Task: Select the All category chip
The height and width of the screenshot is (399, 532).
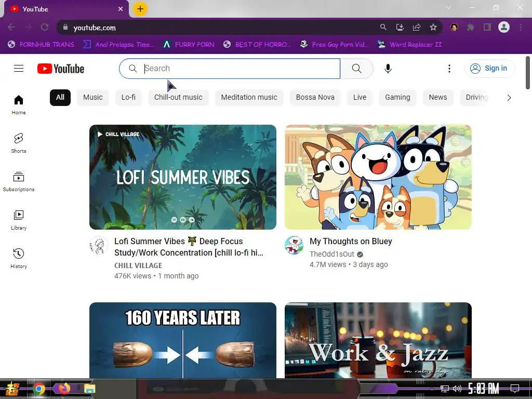Action: (x=60, y=97)
